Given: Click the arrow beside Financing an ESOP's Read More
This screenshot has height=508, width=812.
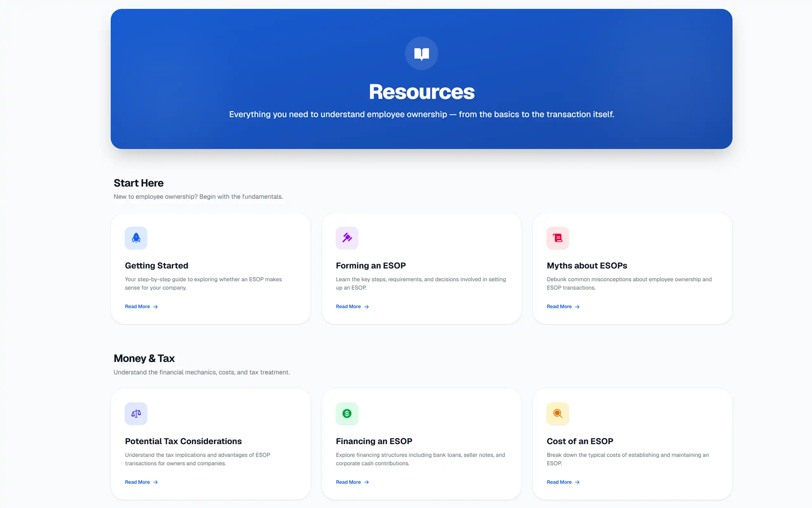Looking at the screenshot, I should click(x=366, y=482).
